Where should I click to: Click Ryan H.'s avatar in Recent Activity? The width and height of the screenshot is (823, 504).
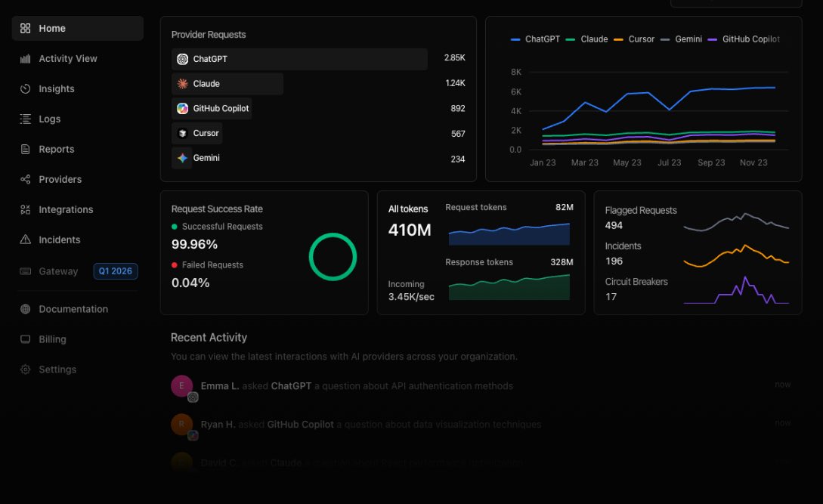[181, 424]
